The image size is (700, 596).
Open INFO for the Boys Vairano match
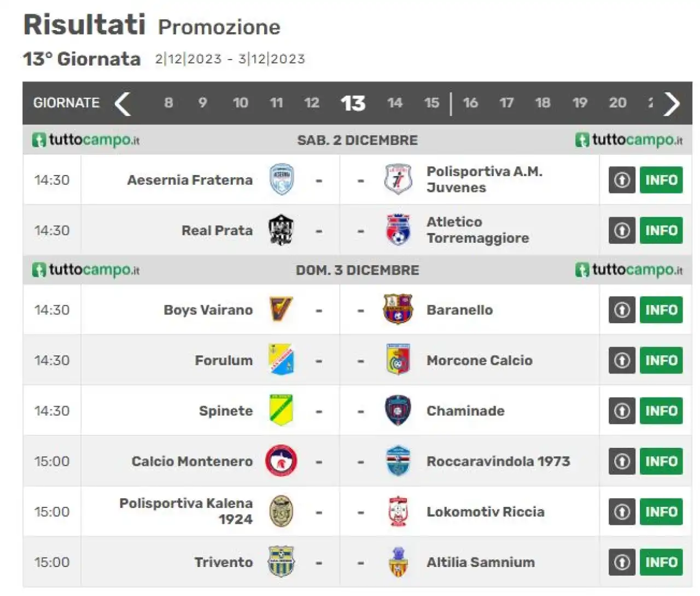[661, 310]
